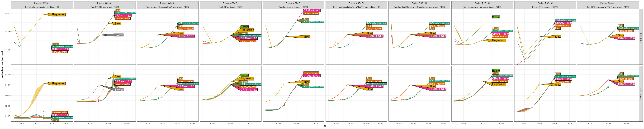Screen dimensions: 644x129
Task: Select 'Test: transform improved in #5493' strip
Action: click(x=294, y=7)
